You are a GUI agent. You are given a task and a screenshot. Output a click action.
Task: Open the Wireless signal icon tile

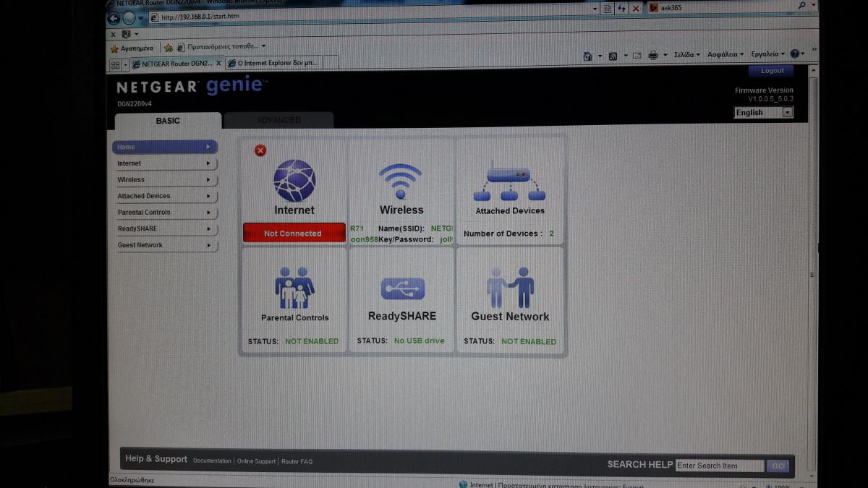pos(401,181)
